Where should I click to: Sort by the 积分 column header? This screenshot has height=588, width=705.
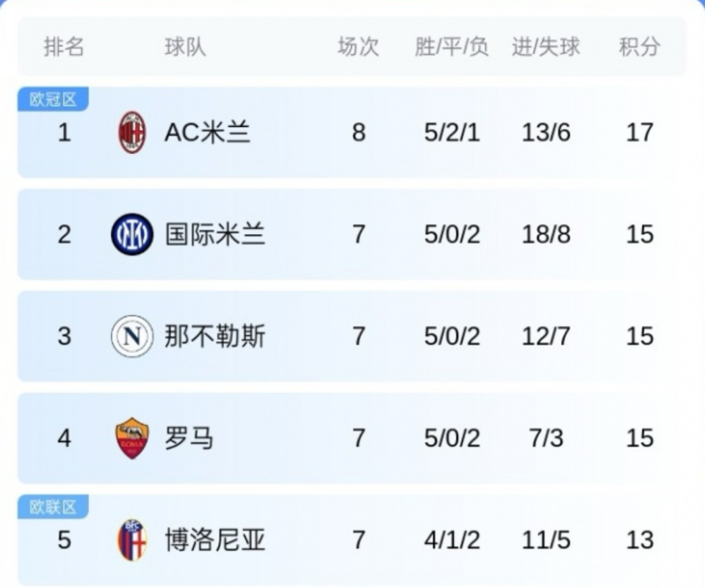pos(639,47)
